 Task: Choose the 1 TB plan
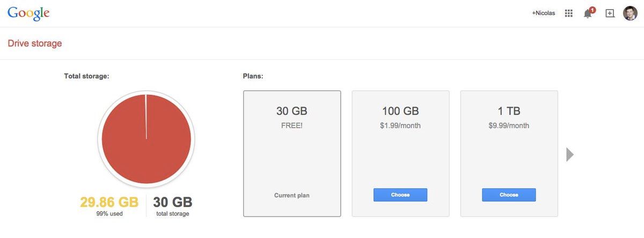(509, 195)
